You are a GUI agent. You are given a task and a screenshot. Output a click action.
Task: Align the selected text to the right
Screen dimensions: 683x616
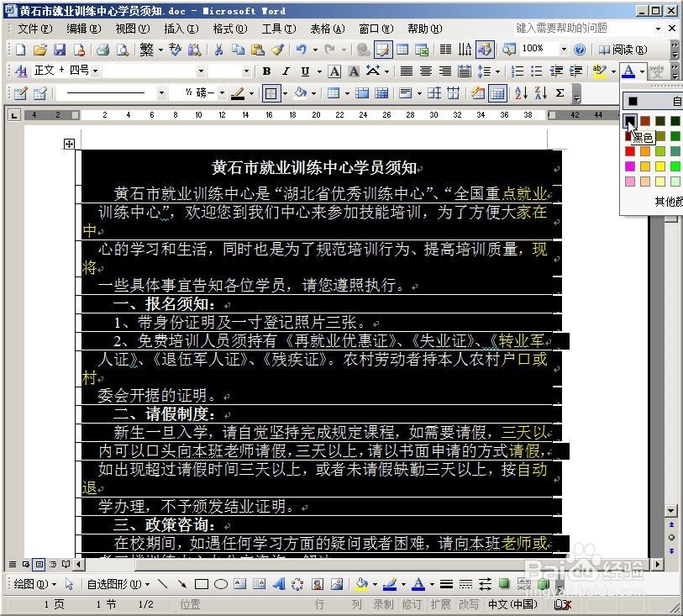445,71
